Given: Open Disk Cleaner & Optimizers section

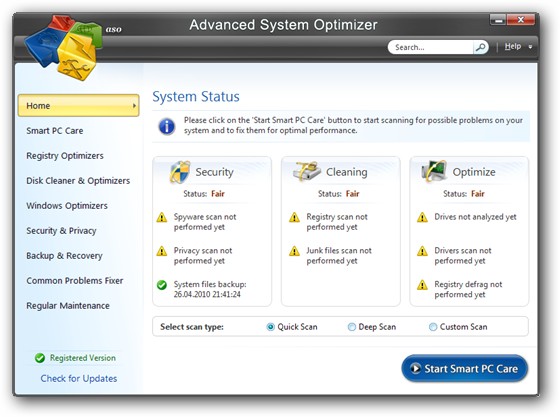Looking at the screenshot, I should [x=78, y=181].
